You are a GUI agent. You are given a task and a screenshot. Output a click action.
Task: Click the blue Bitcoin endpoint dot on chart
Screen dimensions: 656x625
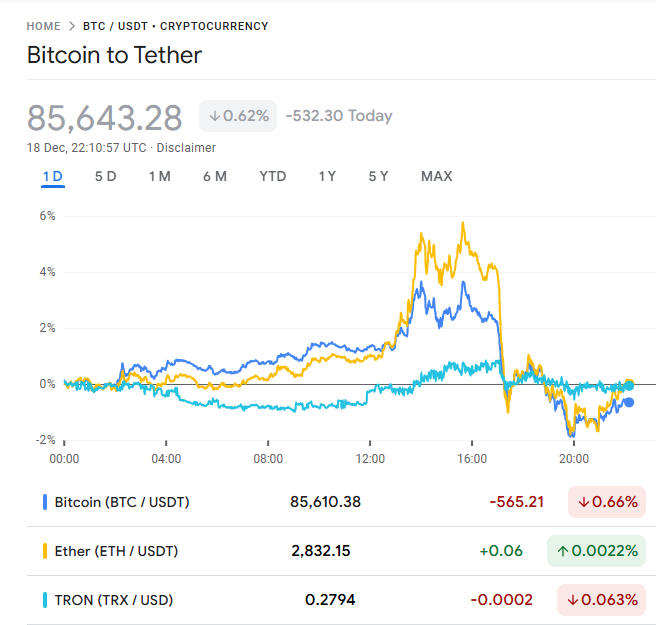point(629,403)
